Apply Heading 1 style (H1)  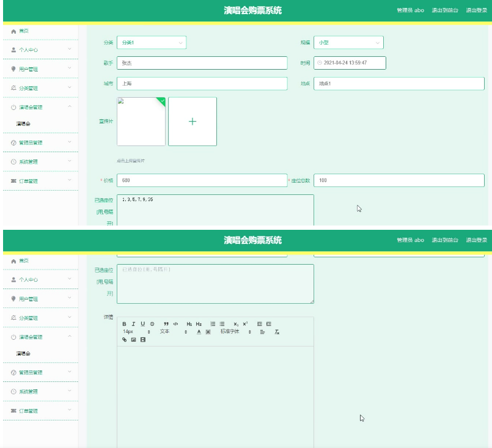coord(189,324)
